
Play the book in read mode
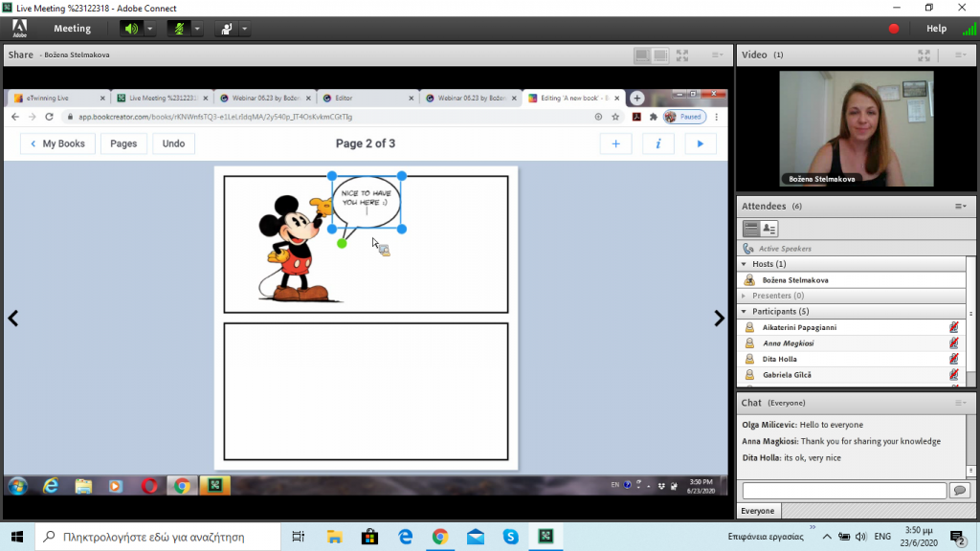tap(700, 143)
